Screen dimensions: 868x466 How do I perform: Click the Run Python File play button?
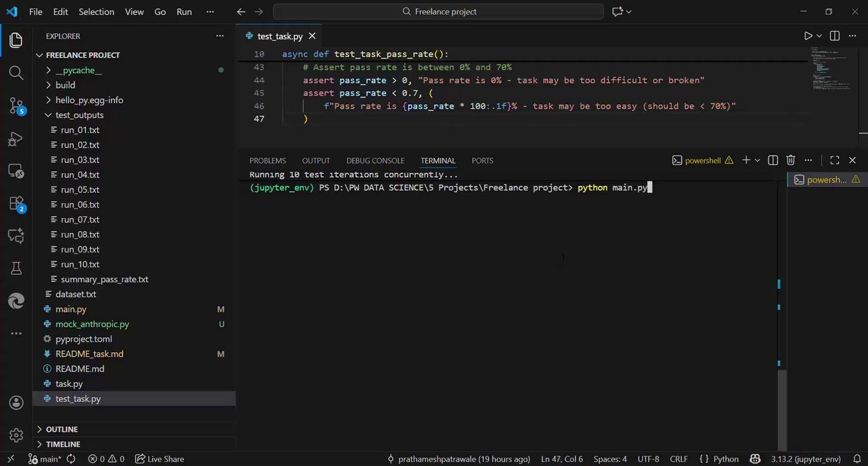(x=808, y=36)
